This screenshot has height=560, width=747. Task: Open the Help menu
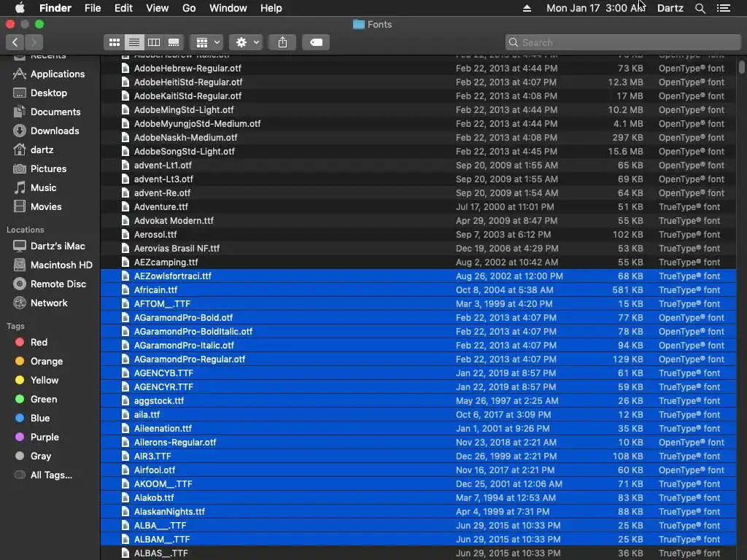(271, 8)
